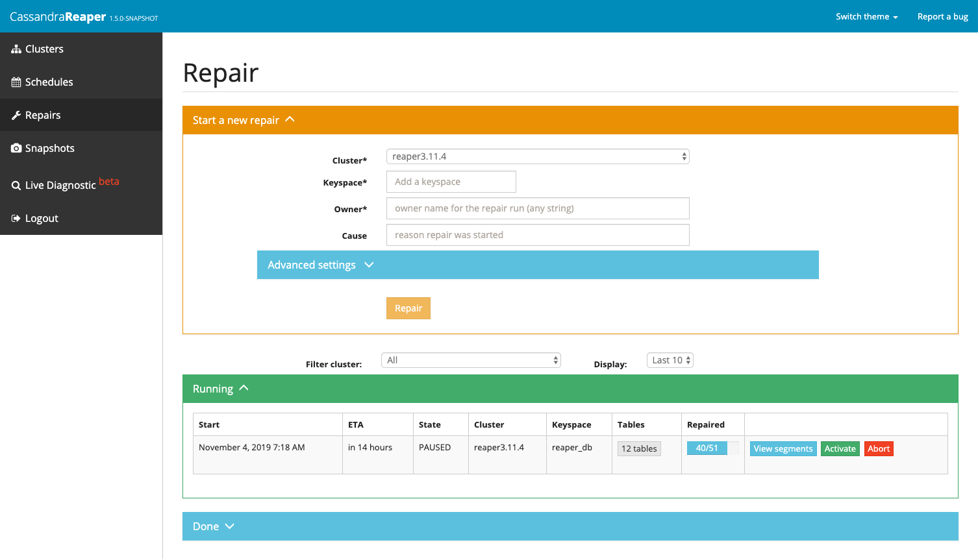This screenshot has width=978, height=560.
Task: Click the chevron beside Start a new repair
Action: 290,119
